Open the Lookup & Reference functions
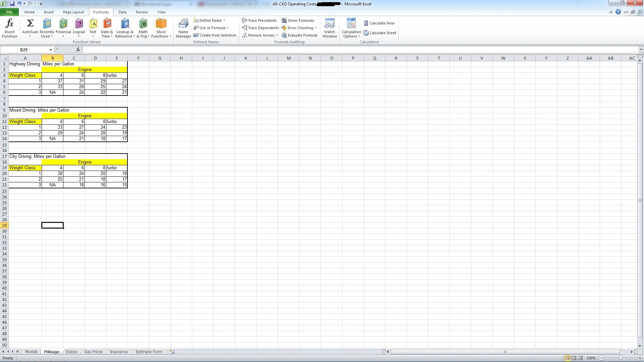This screenshot has width=644, height=362. pos(125,28)
